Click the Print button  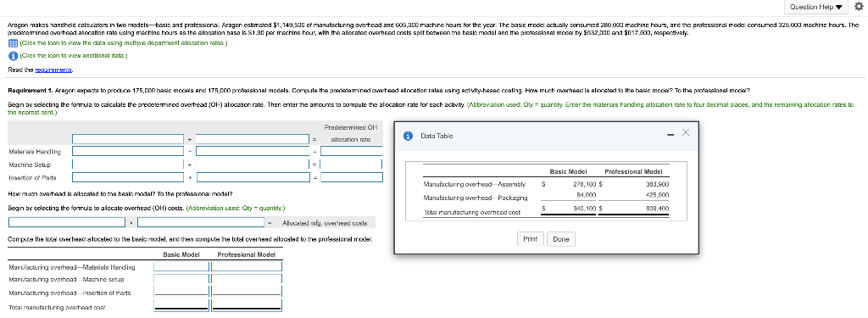[x=530, y=239]
